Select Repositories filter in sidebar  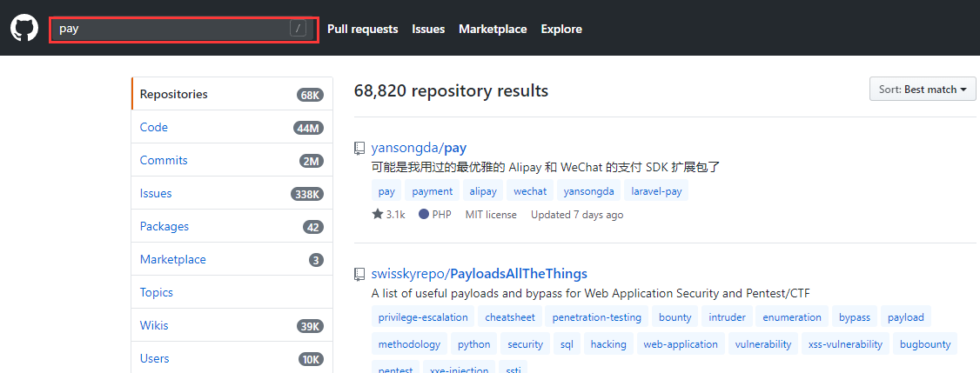[x=232, y=95]
